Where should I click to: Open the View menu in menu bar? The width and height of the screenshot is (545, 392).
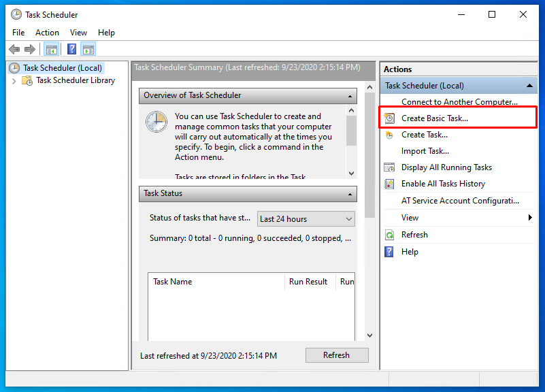click(78, 33)
